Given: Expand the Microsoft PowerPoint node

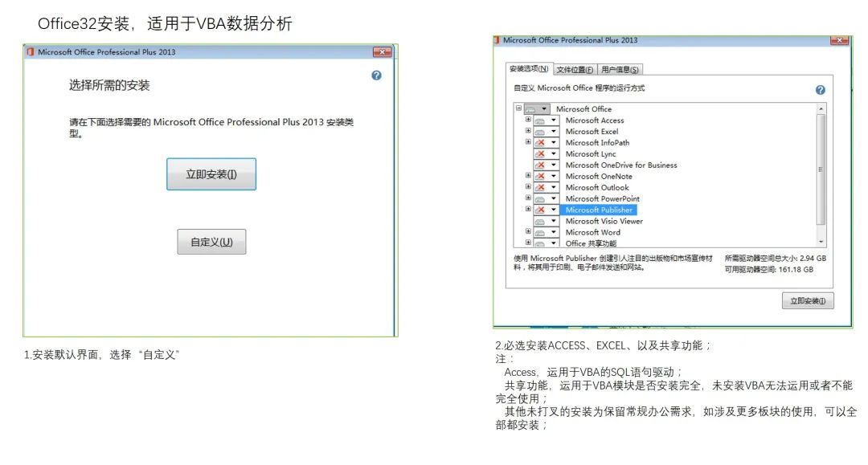Looking at the screenshot, I should pyautogui.click(x=528, y=198).
